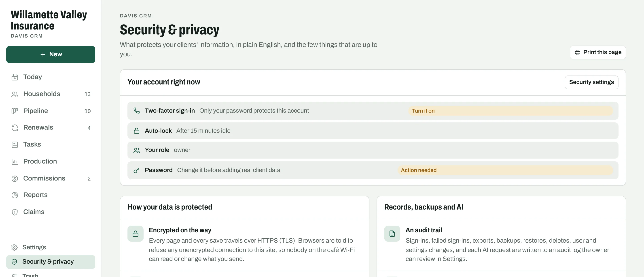Click the Claims shield icon
The height and width of the screenshot is (277, 644).
tap(15, 212)
